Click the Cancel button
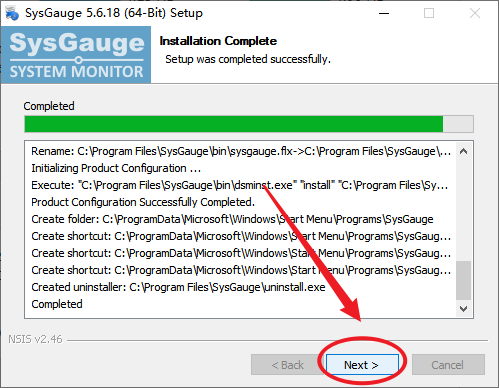 448,365
